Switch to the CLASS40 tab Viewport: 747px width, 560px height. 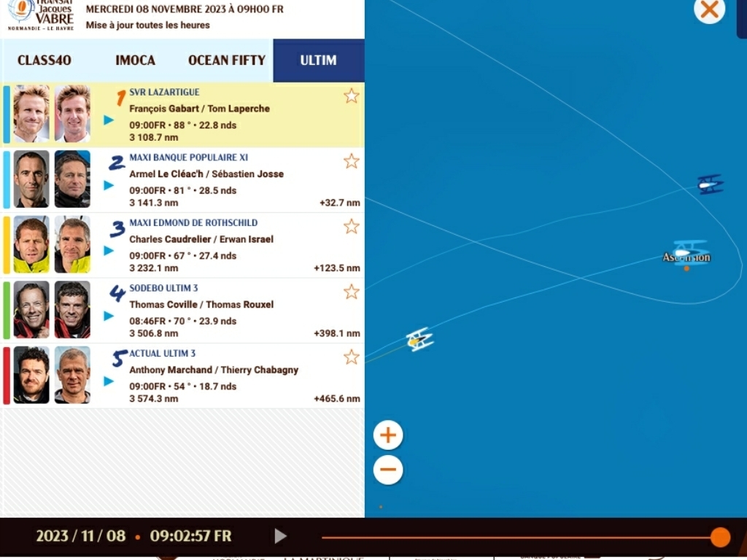point(44,60)
